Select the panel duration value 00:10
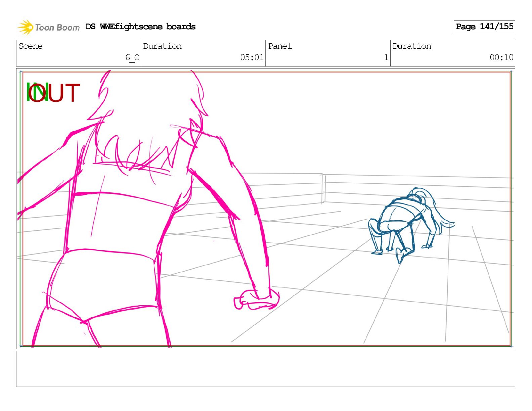 [x=501, y=57]
